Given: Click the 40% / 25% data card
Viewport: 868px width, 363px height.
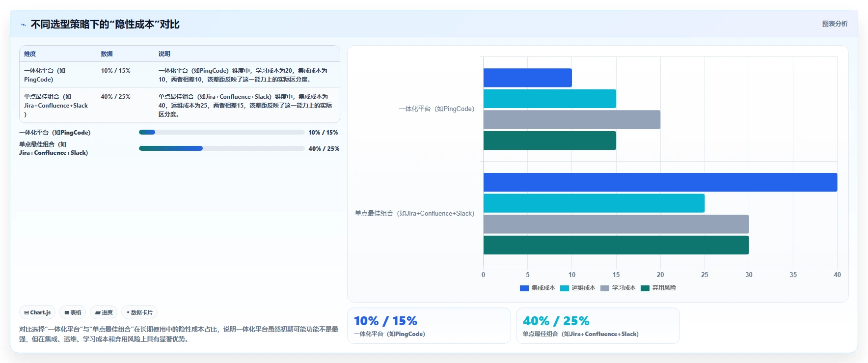Looking at the screenshot, I should click(598, 326).
